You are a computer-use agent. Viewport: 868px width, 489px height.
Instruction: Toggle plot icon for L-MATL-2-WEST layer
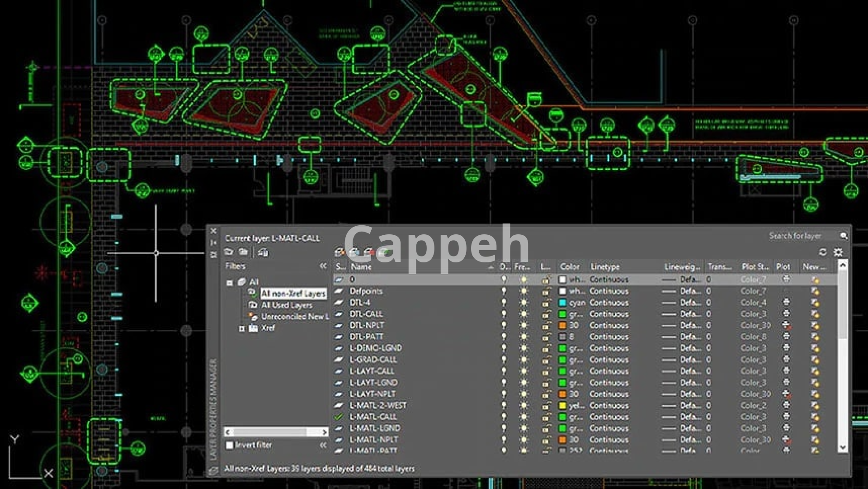pos(786,405)
